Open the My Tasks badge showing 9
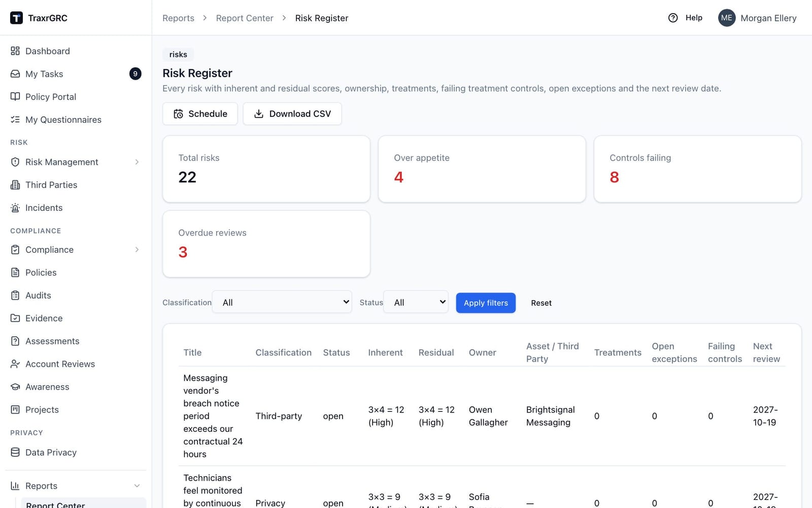Viewport: 812px width, 508px height. [135, 74]
